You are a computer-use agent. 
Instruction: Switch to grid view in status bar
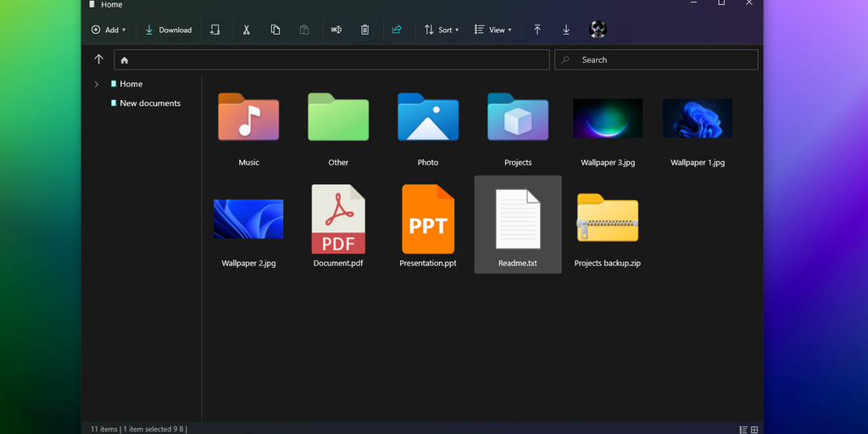(755, 429)
